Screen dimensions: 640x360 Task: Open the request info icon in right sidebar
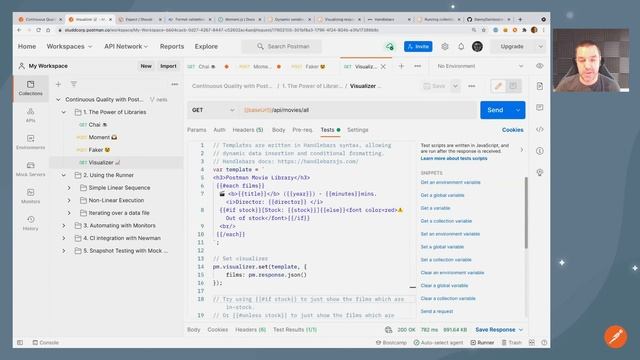pyautogui.click(x=540, y=151)
